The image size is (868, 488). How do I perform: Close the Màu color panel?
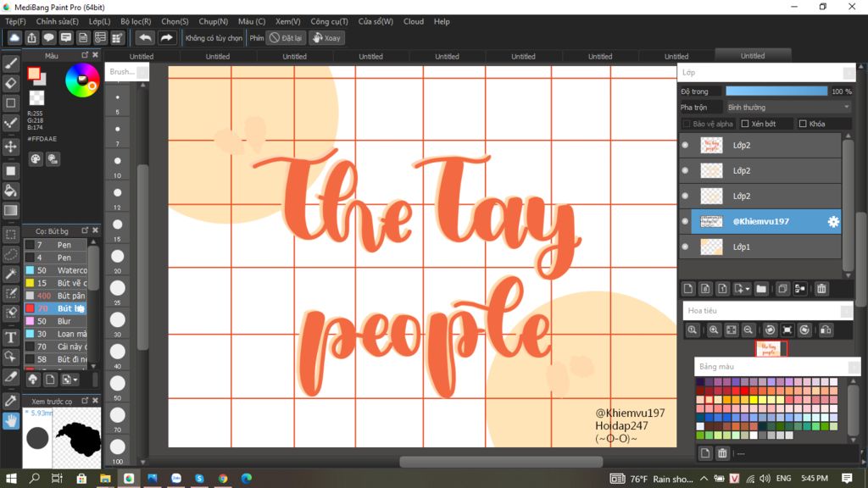[95, 55]
